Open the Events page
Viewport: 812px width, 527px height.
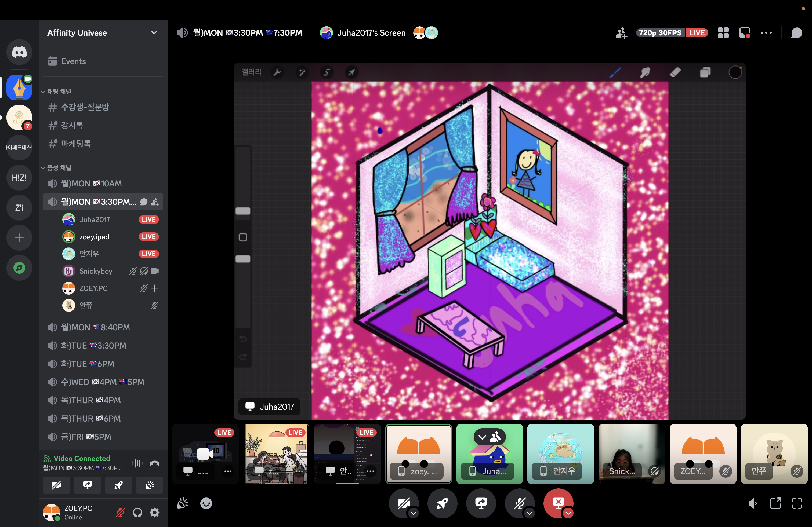[103, 61]
